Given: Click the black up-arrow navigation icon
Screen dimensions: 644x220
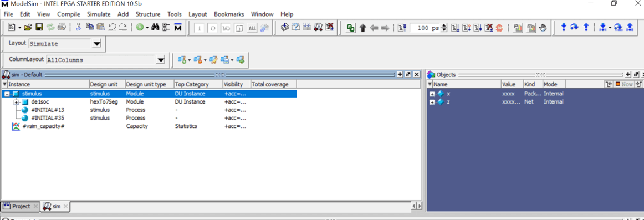Looking at the screenshot, I should 362,28.
